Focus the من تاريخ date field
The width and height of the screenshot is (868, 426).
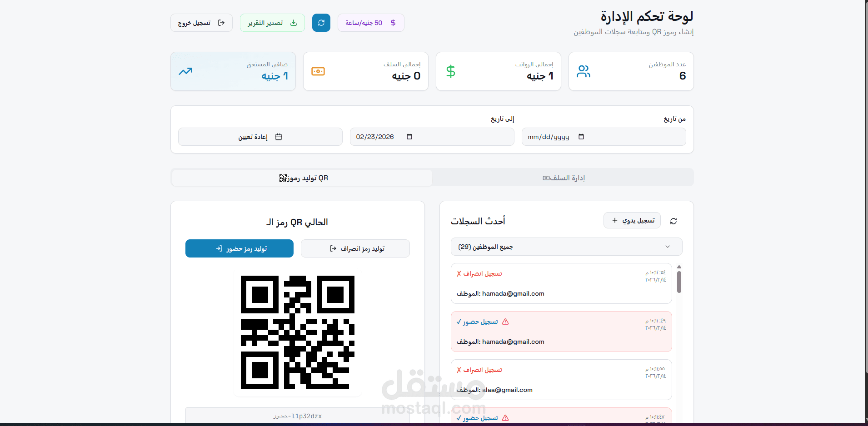pos(604,137)
